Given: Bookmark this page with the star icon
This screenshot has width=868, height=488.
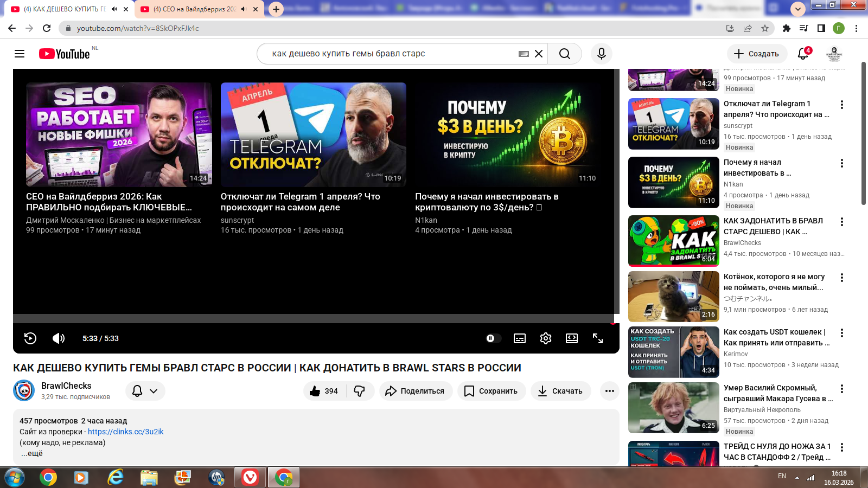Looking at the screenshot, I should 765,28.
